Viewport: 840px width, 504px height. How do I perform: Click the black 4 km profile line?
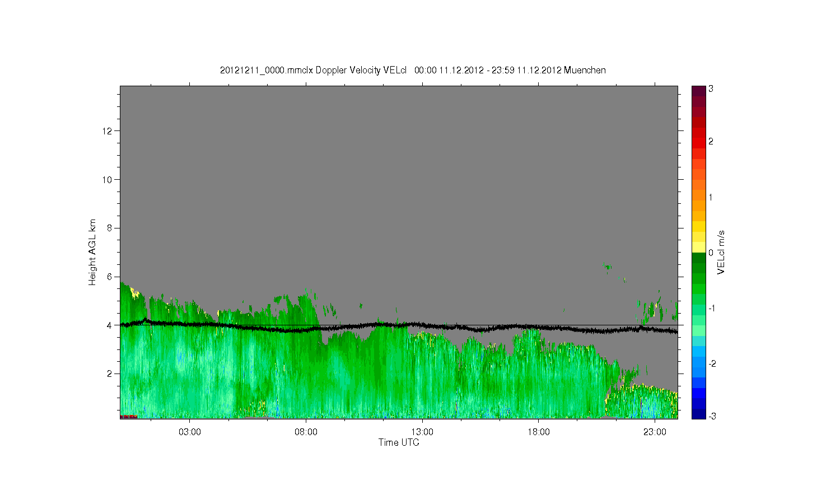point(399,325)
